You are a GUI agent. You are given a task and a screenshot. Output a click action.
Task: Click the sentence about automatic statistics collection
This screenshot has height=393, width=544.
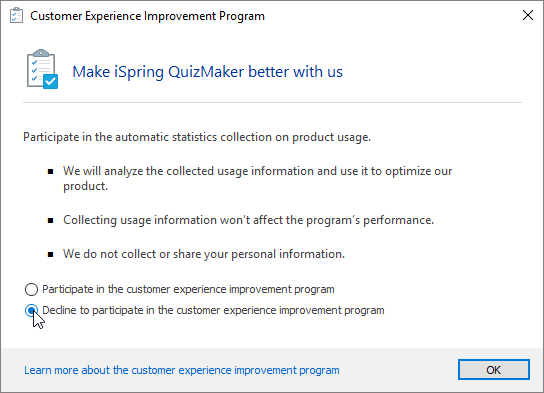click(x=197, y=137)
